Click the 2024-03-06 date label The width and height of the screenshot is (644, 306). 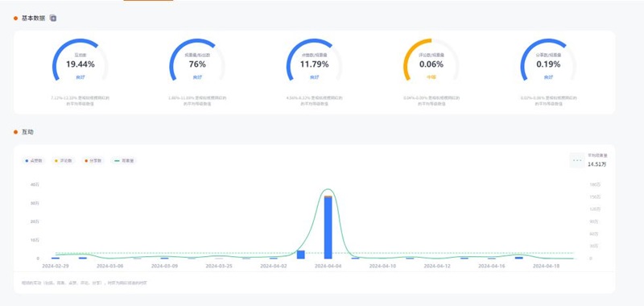pyautogui.click(x=110, y=267)
